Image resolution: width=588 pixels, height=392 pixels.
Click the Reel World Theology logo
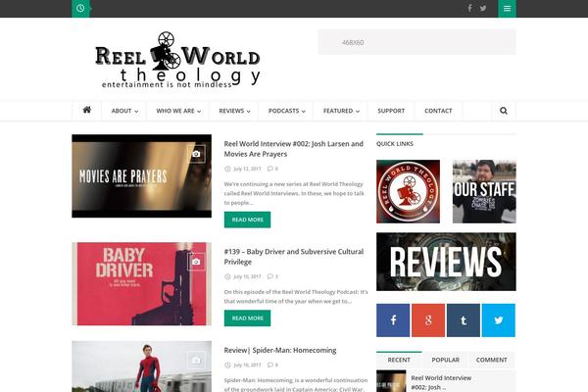point(177,60)
